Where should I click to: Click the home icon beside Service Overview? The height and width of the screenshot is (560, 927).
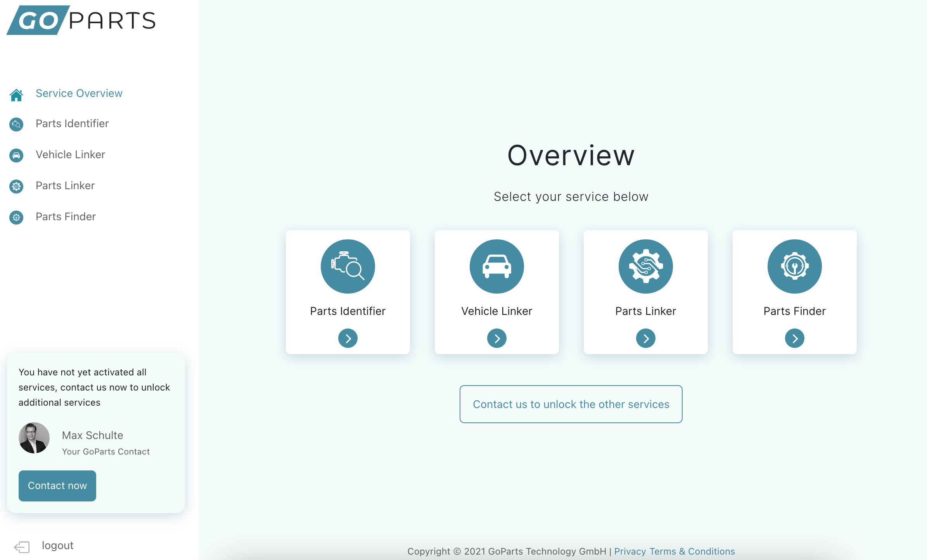pos(16,94)
